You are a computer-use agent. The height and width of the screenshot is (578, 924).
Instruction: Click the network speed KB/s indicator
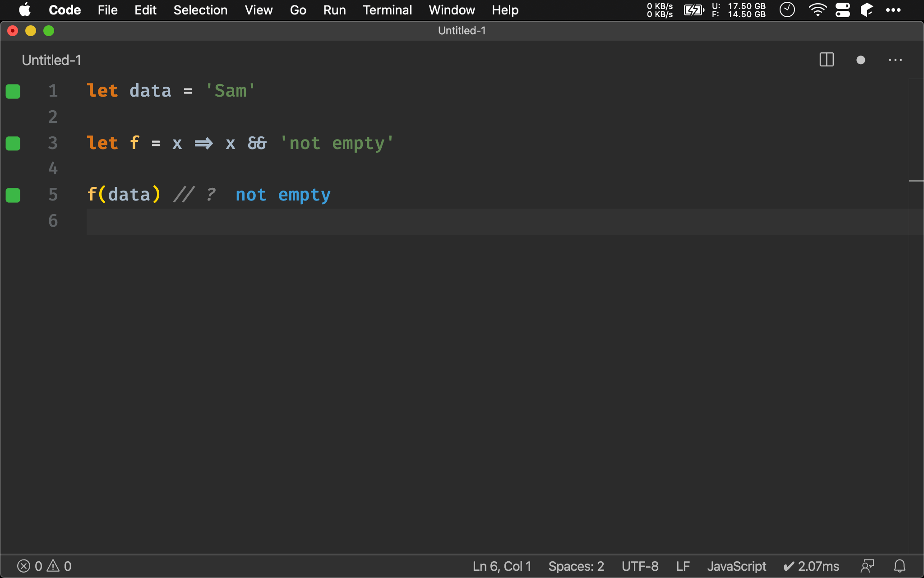[x=660, y=10]
